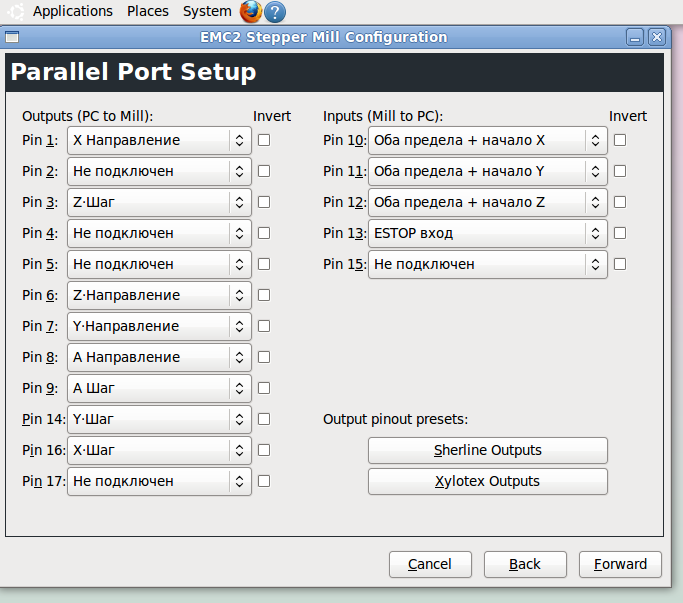Viewport: 683px width, 603px height.
Task: Apply the Xylotex Outputs preset
Action: click(x=488, y=481)
